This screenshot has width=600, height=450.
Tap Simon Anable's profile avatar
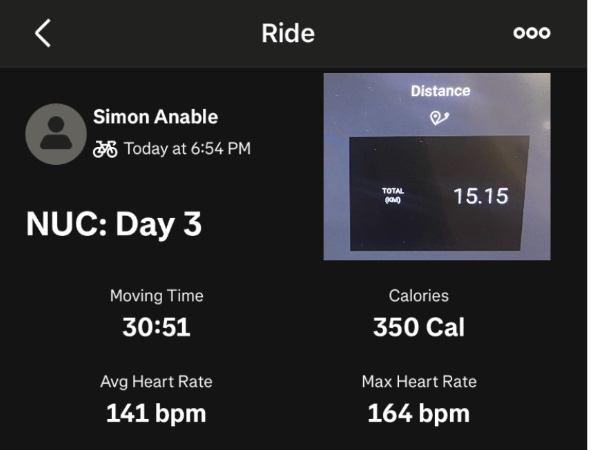pos(55,134)
